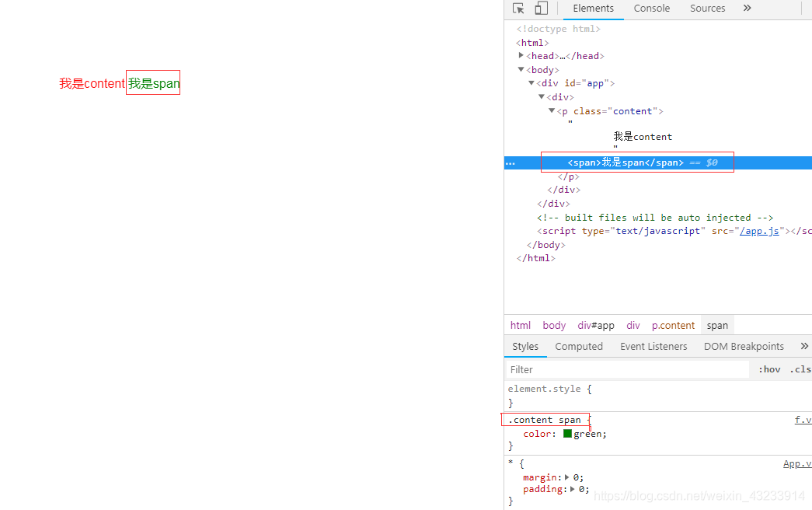Expand the padding shorthand property
812x510 pixels.
572,489
